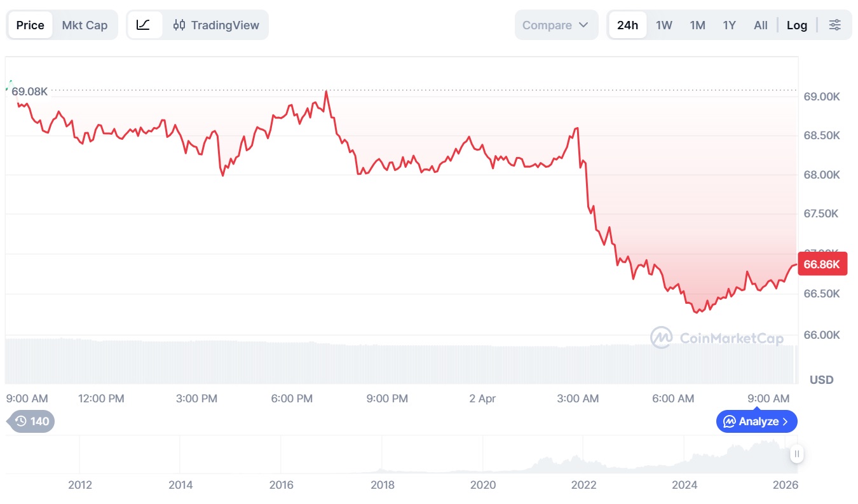Select the 1W time range tab
Screen dimensions: 858x504
tap(664, 25)
